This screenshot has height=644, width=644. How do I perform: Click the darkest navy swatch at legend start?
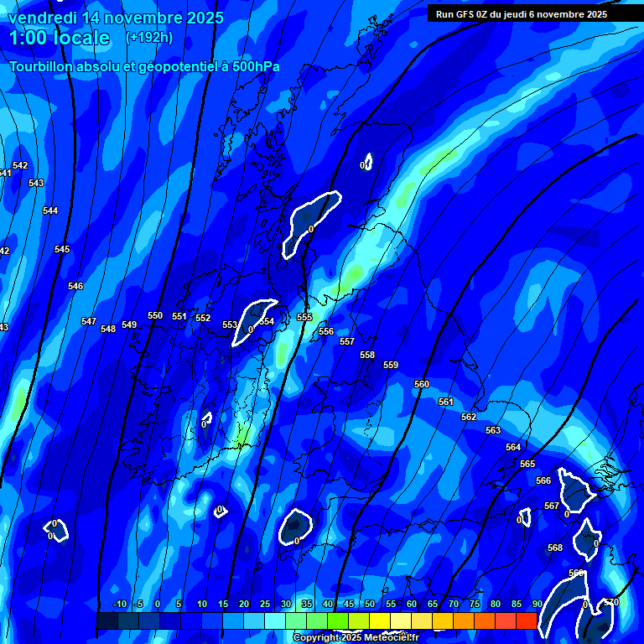click(107, 621)
